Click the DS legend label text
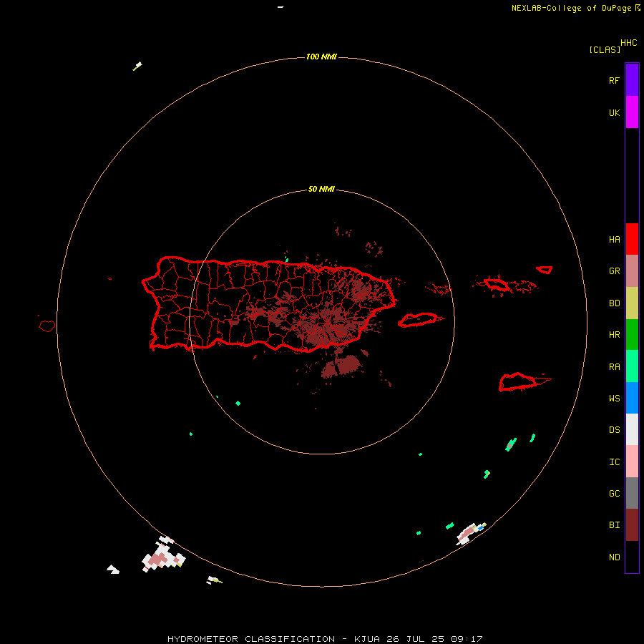Image resolution: width=644 pixels, height=644 pixels. coord(615,430)
